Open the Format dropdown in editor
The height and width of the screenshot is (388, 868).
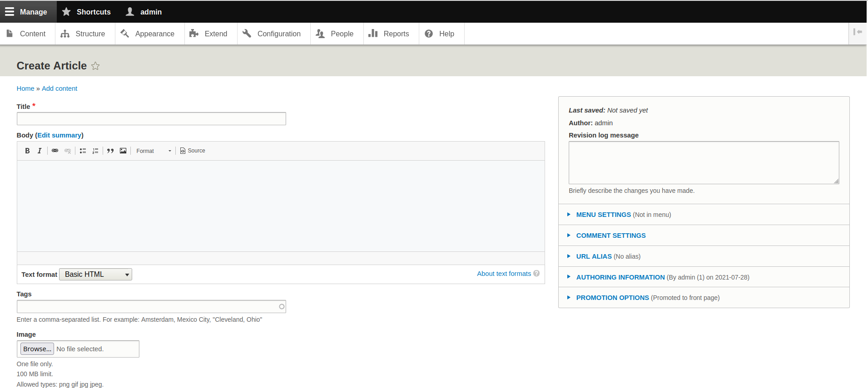(154, 151)
